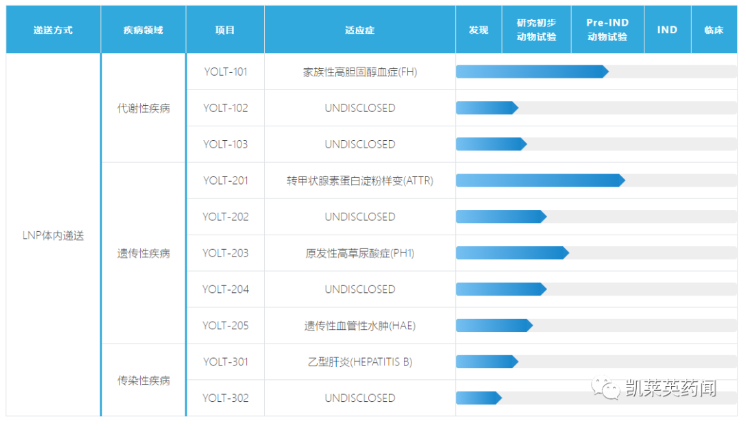
Task: Click project YOLT-201
Action: [226, 181]
